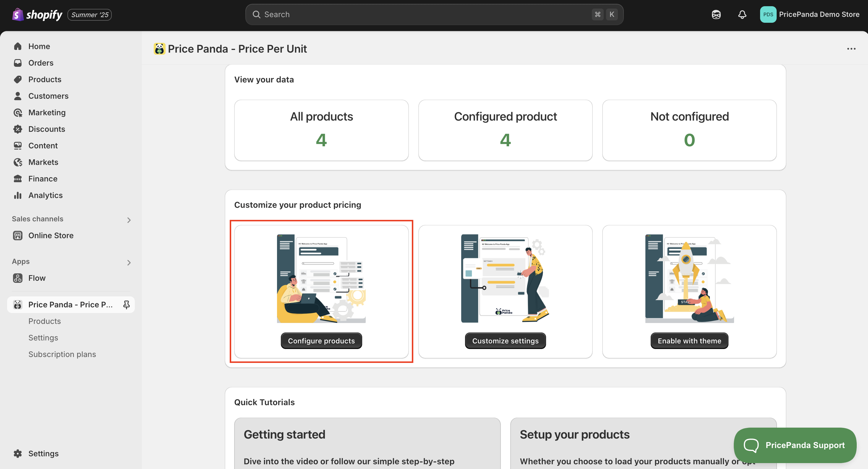868x469 pixels.
Task: Click the Discounts badge icon
Action: [18, 129]
